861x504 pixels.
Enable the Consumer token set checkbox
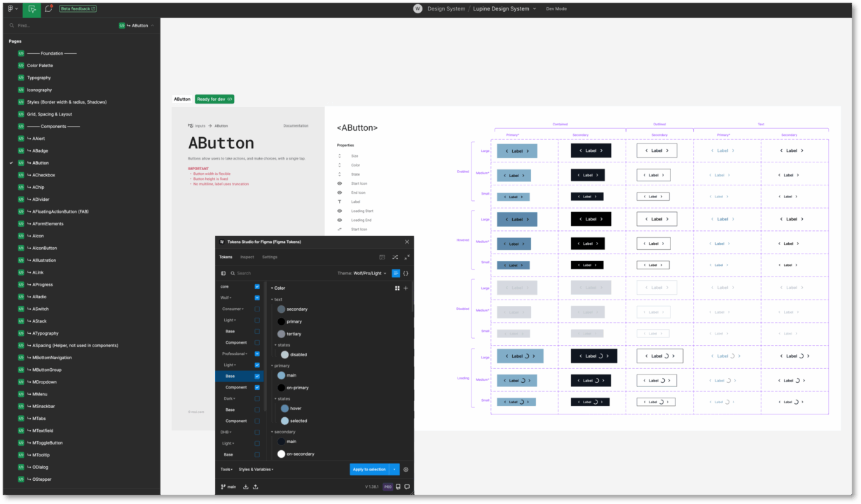(x=257, y=309)
